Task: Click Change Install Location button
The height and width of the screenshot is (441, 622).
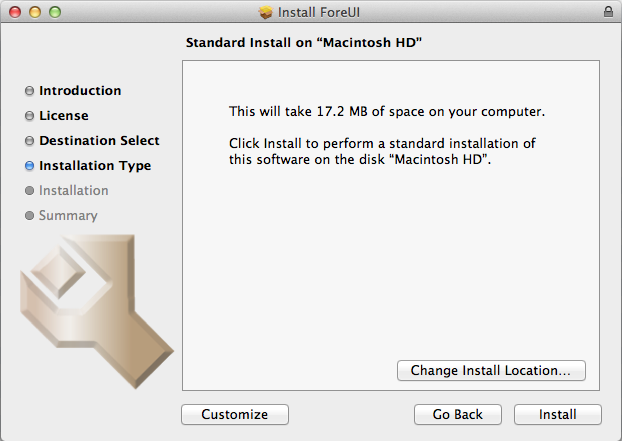Action: tap(491, 370)
